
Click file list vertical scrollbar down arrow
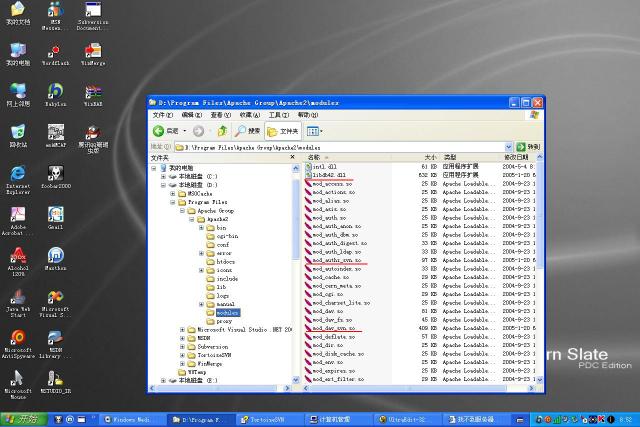[x=540, y=380]
